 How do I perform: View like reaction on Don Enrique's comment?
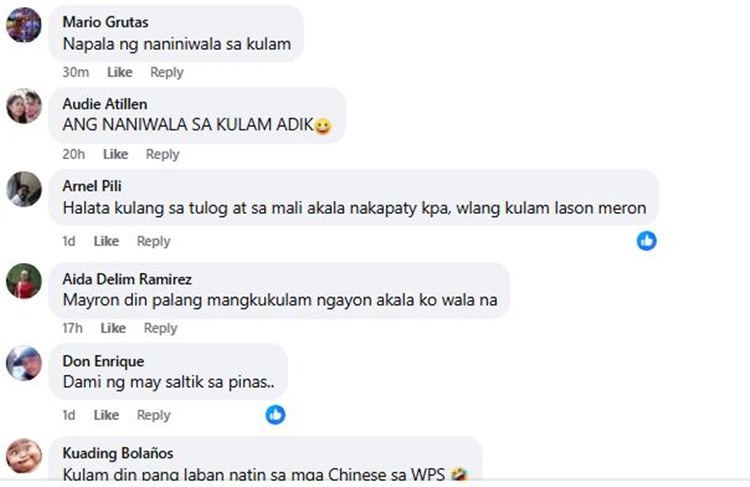pos(276,415)
